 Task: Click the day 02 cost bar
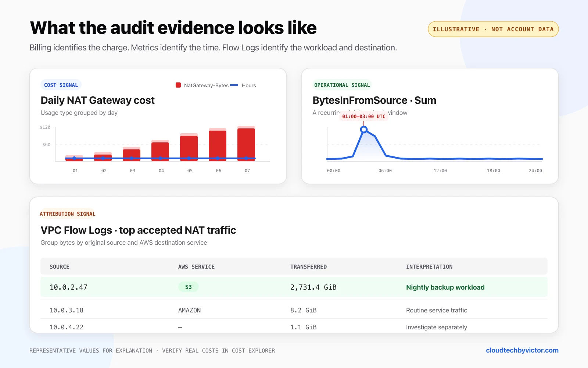coord(103,157)
